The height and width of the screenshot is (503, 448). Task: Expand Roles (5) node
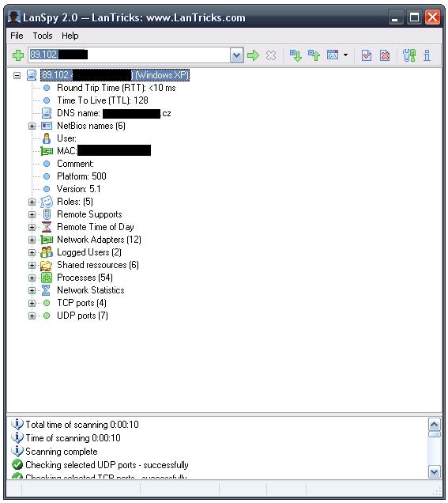tap(32, 202)
